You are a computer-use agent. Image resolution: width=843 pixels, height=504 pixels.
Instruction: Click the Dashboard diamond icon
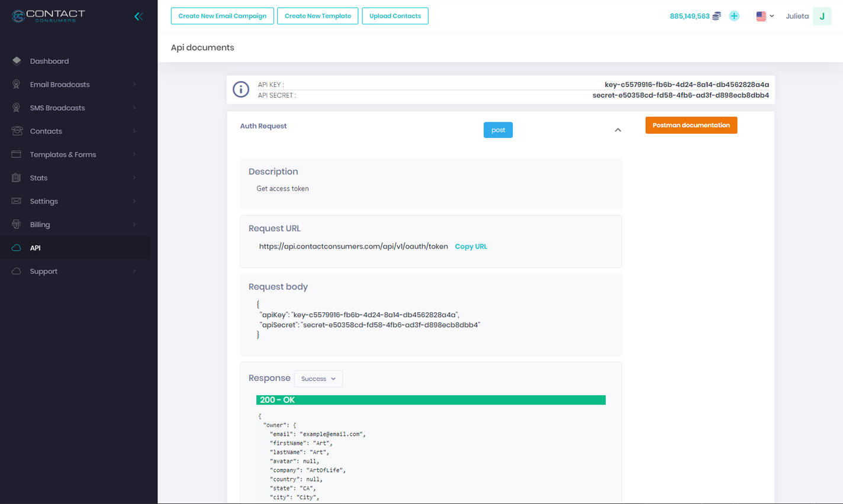click(x=17, y=61)
